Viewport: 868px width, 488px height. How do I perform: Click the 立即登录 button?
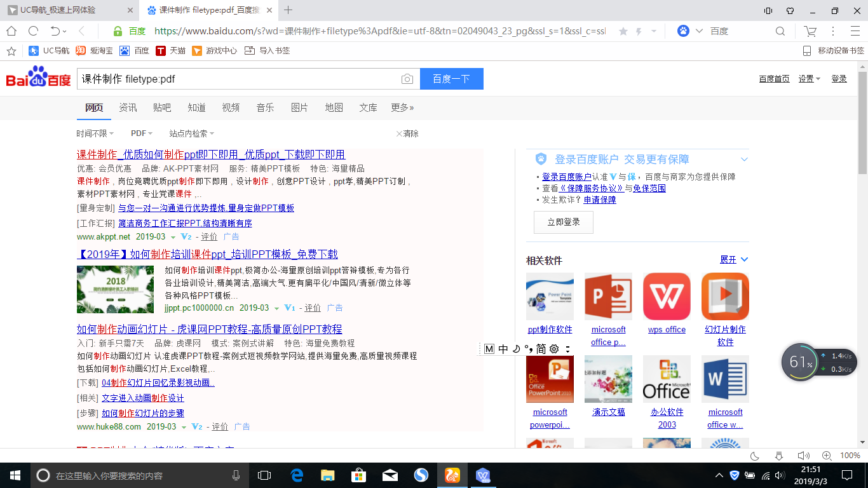click(x=564, y=222)
